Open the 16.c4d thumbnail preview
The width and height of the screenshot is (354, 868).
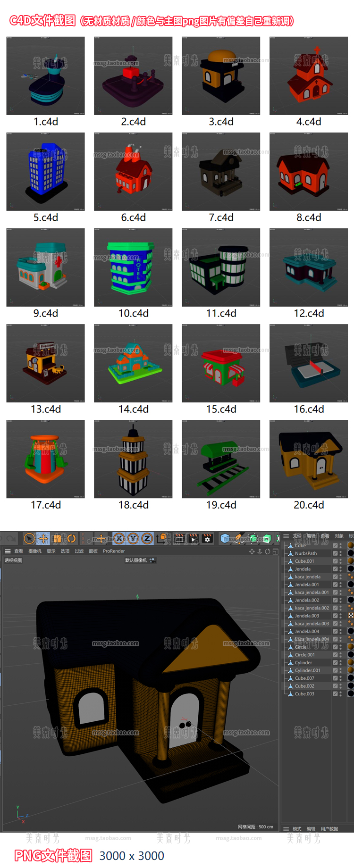(x=309, y=363)
